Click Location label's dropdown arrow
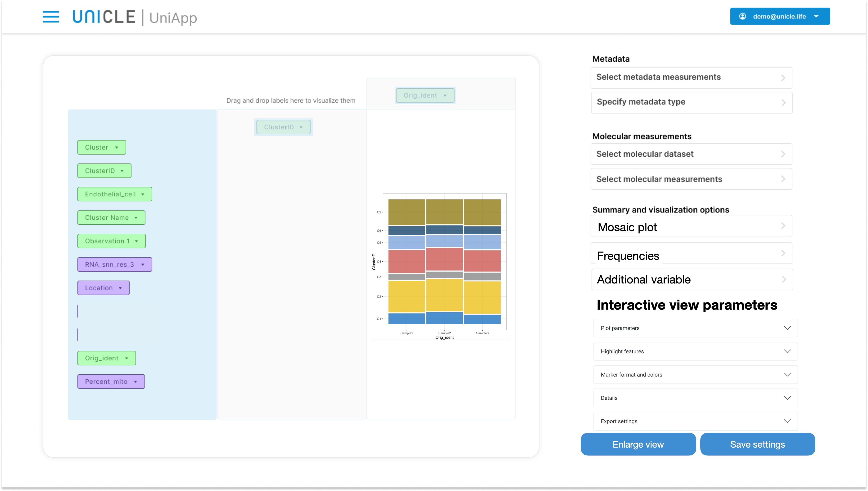This screenshot has height=491, width=868. click(x=120, y=288)
